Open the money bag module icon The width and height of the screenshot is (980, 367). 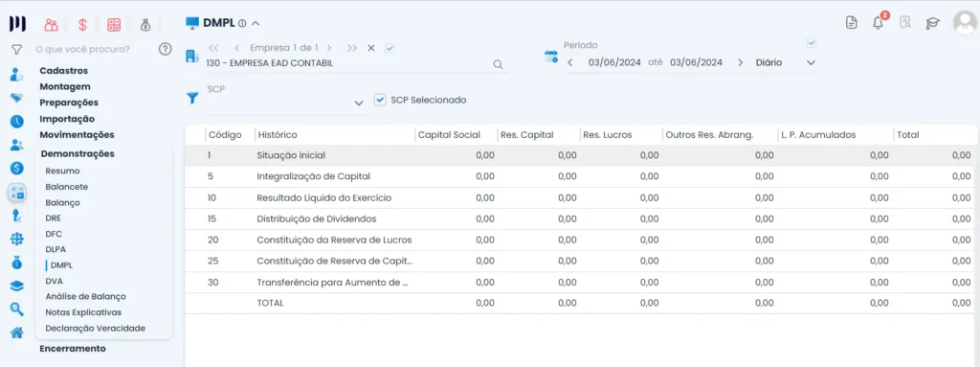coord(145,24)
